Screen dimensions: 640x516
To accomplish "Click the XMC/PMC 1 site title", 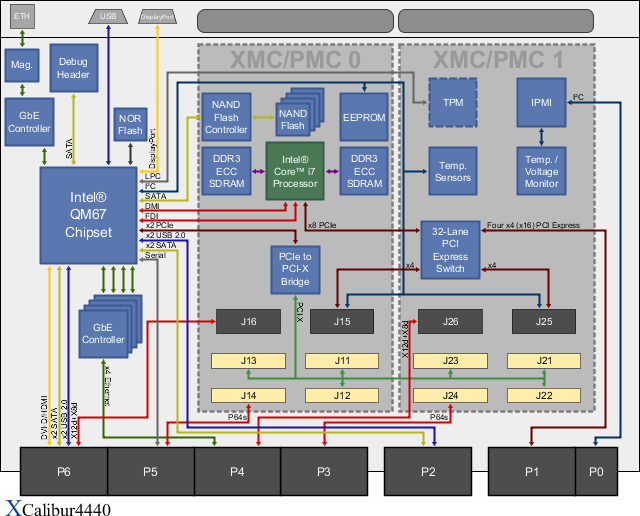I will [498, 60].
